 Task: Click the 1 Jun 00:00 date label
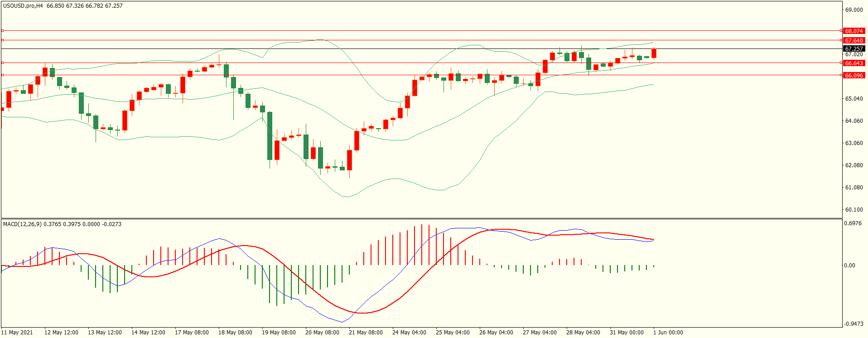pyautogui.click(x=668, y=333)
